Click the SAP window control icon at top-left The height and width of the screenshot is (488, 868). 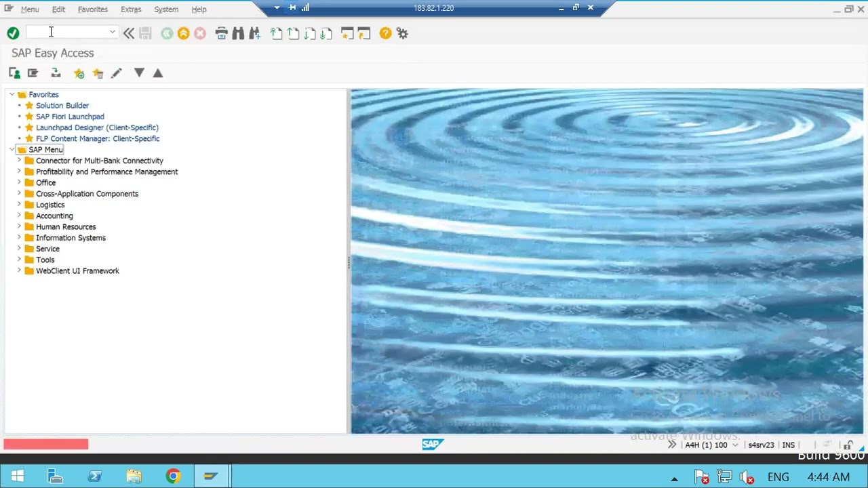tap(9, 9)
